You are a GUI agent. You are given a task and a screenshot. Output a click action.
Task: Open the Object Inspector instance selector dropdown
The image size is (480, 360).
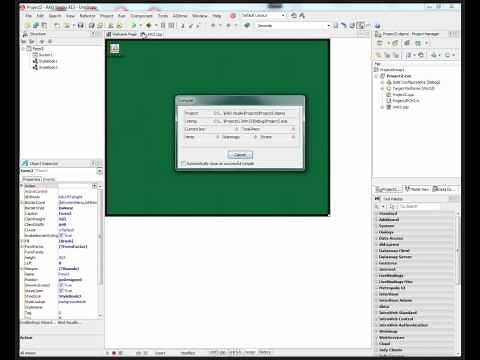click(99, 171)
